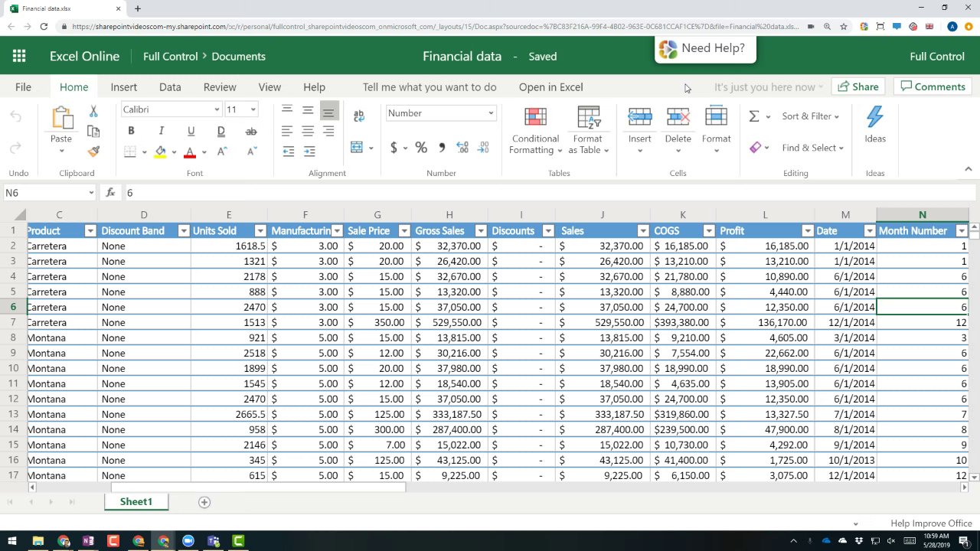Click the Merge cells icon
The height and width of the screenshot is (551, 980).
(x=357, y=148)
